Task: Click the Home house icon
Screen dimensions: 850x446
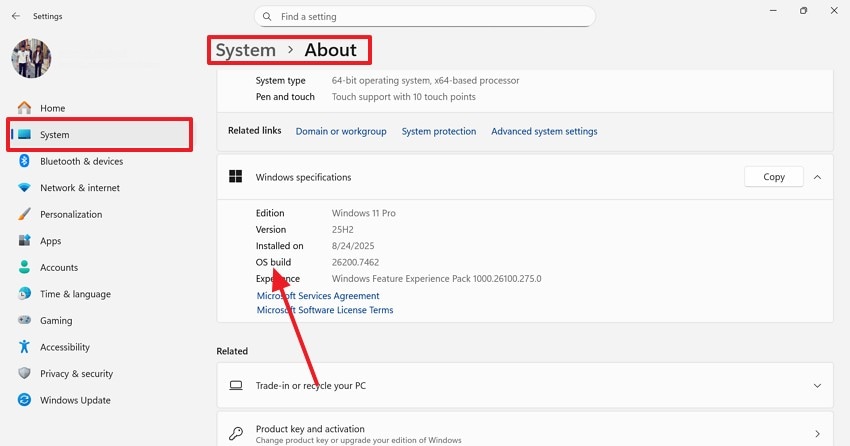Action: [x=24, y=108]
